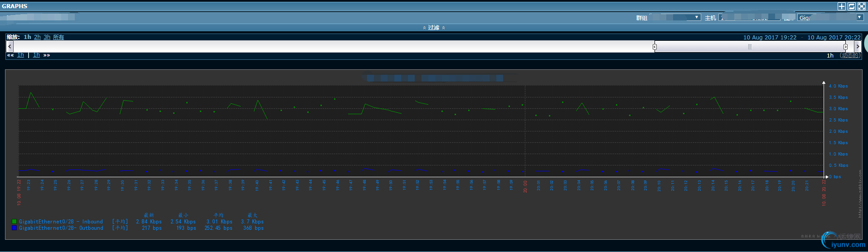Collapse the 过滤 filter section
The image size is (868, 252).
[434, 28]
